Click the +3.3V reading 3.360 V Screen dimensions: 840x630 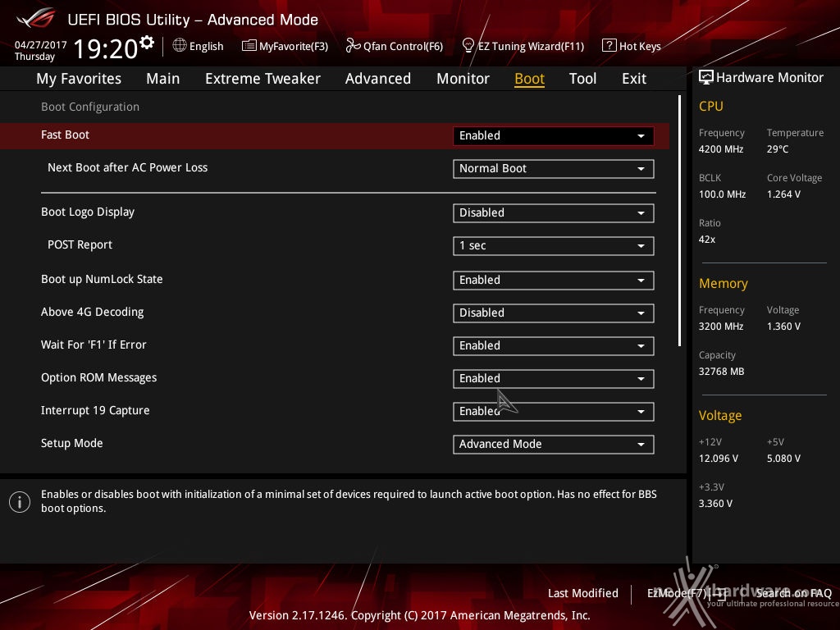click(715, 504)
